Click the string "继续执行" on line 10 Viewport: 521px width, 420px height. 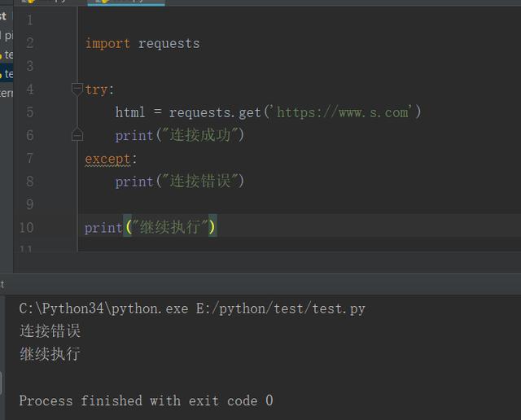coord(170,227)
